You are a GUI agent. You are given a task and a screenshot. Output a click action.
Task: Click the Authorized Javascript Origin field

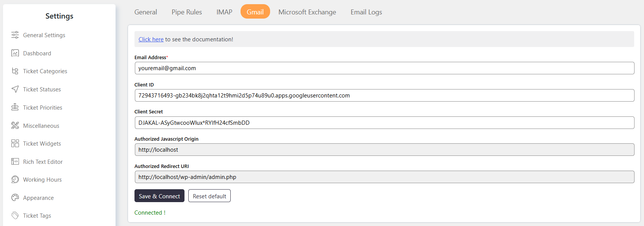(x=385, y=150)
